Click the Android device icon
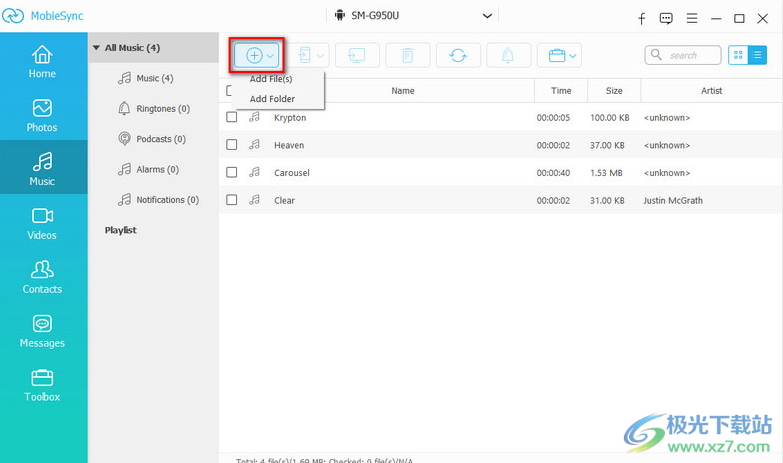783x463 pixels. (x=340, y=15)
